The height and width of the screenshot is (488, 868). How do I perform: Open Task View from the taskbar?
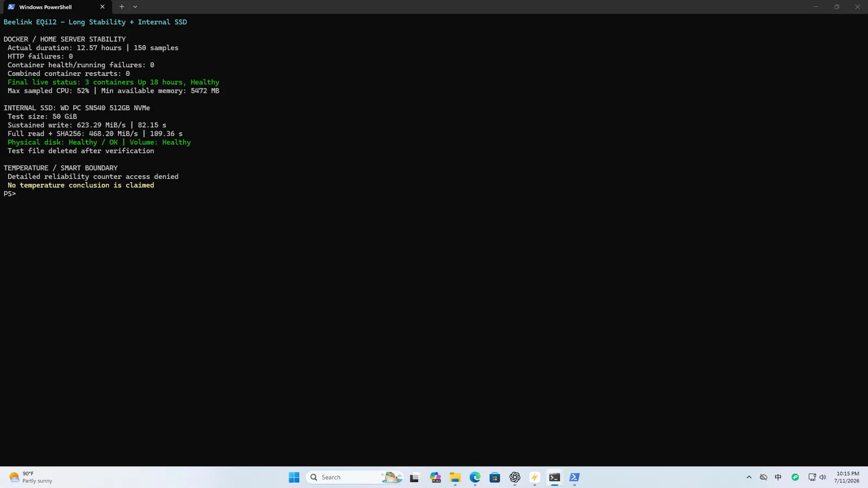click(414, 477)
